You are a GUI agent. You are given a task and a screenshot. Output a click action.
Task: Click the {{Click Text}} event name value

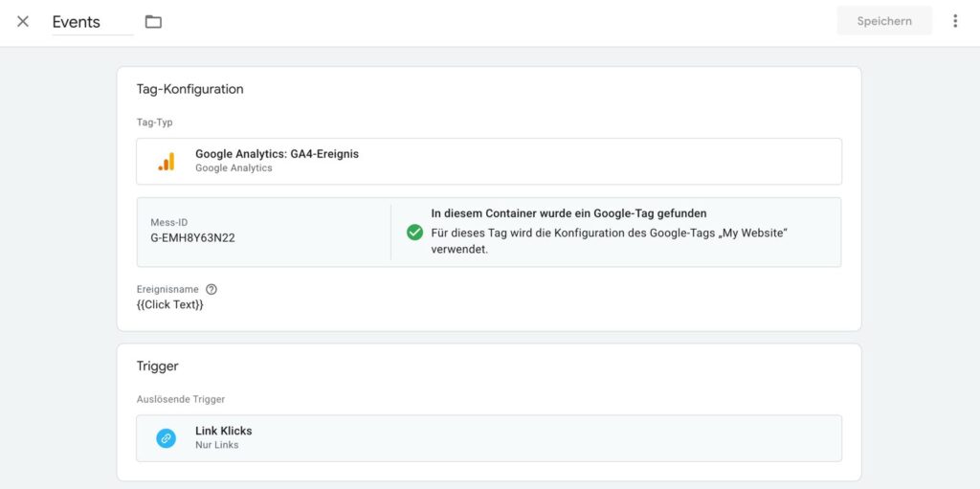(x=170, y=305)
